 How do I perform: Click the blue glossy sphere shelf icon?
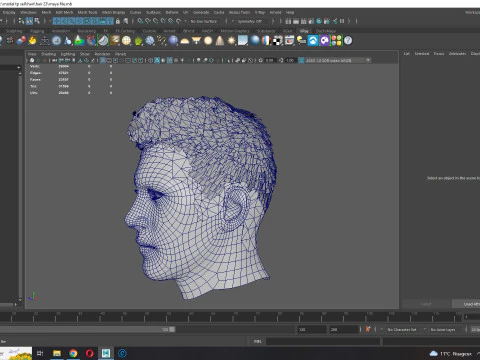click(x=255, y=41)
